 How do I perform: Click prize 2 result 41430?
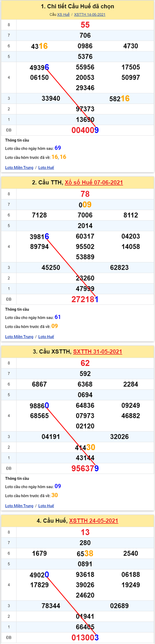pos(85,447)
